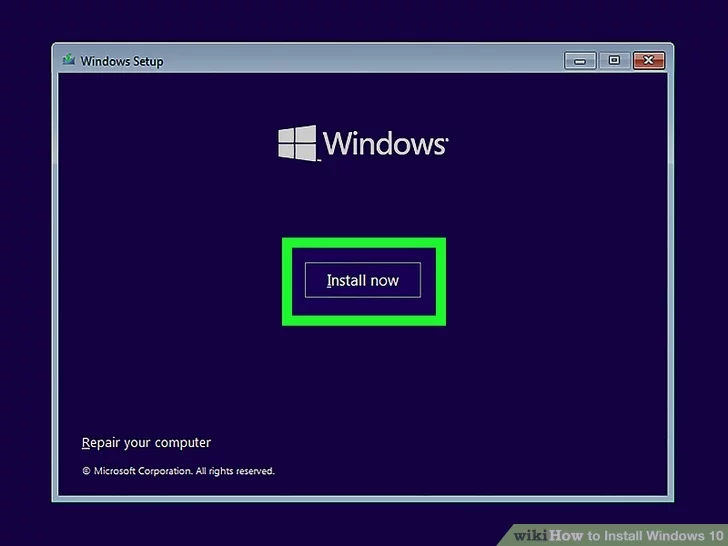The height and width of the screenshot is (546, 728).
Task: Click the Windows logo in setup
Action: coord(363,143)
